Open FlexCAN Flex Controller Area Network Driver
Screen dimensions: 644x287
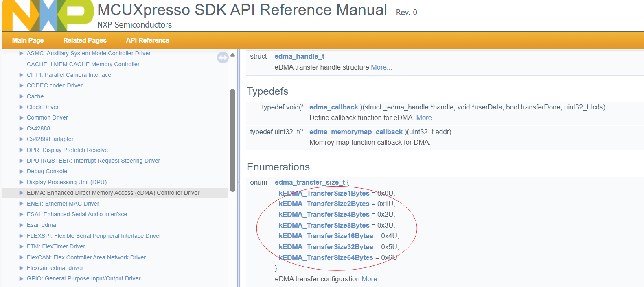[x=86, y=257]
